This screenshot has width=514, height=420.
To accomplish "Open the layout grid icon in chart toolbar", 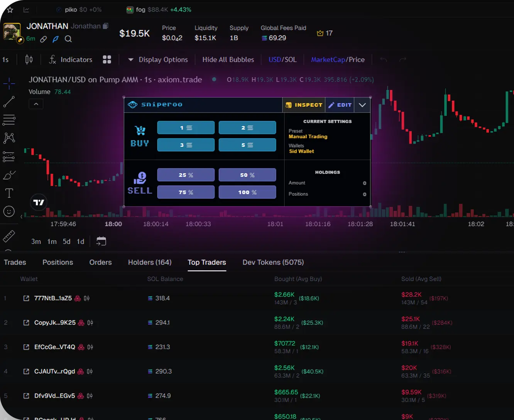I will click(x=107, y=59).
